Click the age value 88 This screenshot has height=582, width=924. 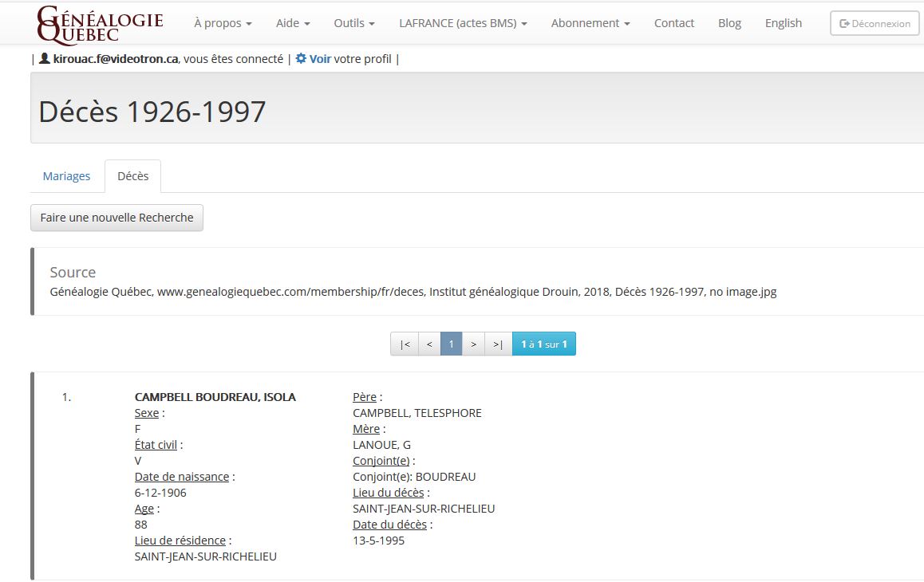pyautogui.click(x=141, y=525)
